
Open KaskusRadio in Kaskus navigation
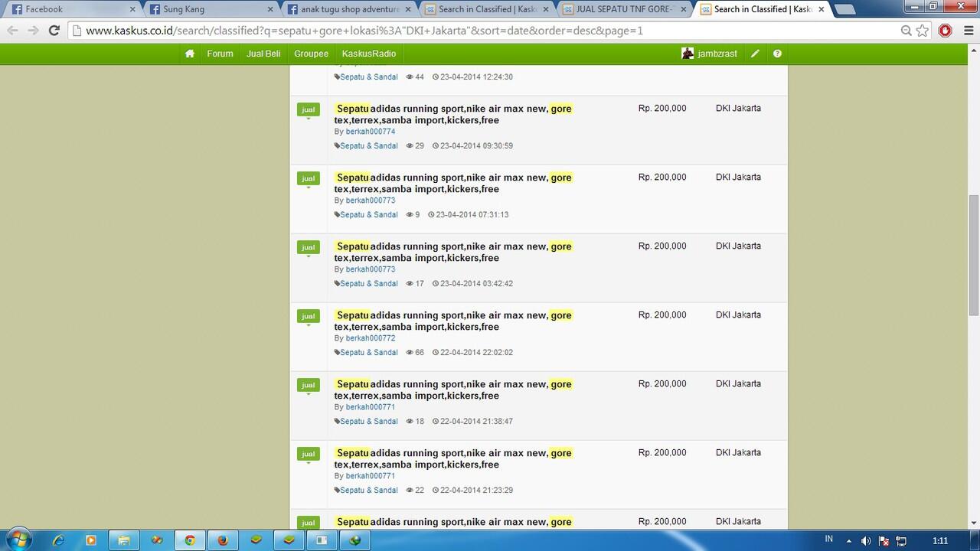pos(369,54)
